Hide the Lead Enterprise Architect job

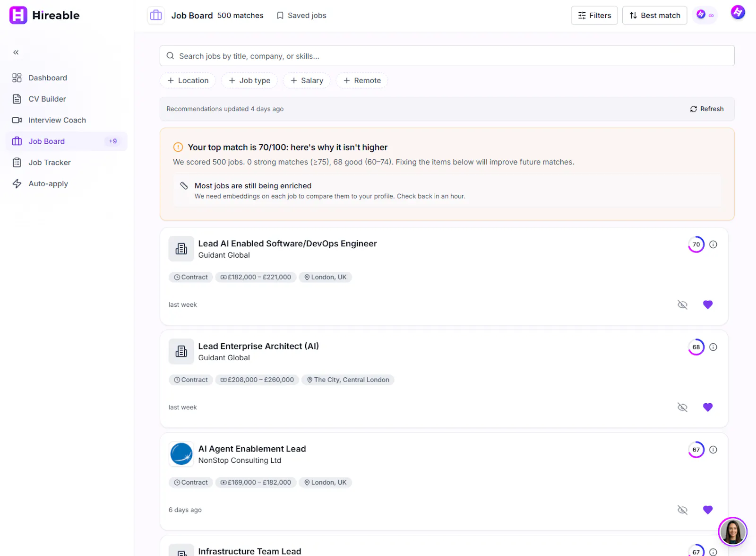click(x=682, y=407)
